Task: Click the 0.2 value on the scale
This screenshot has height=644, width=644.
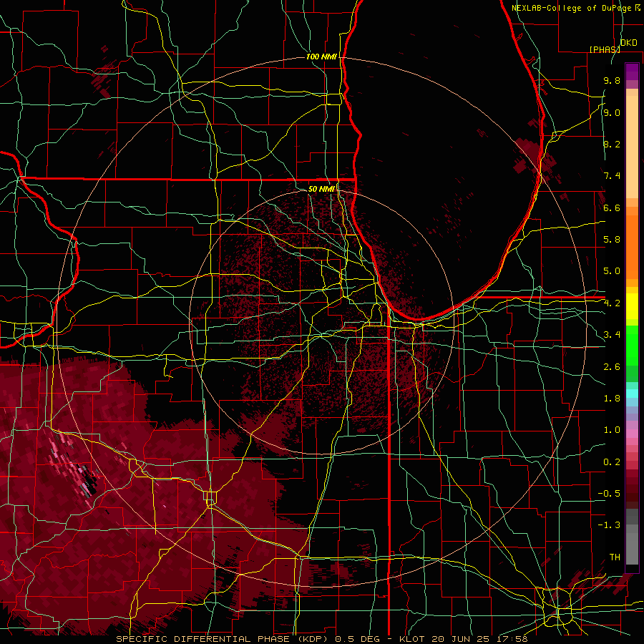Action: click(x=612, y=462)
